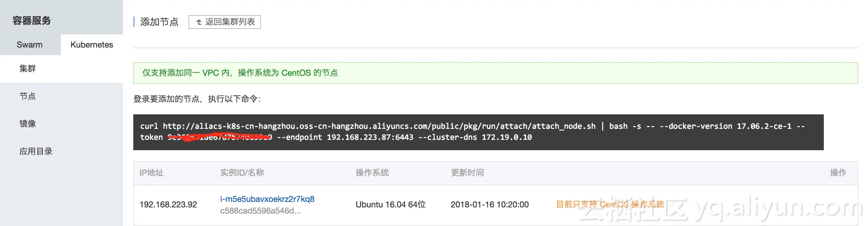The width and height of the screenshot is (868, 226).
Task: Click the 添加节点 page heading
Action: point(159,22)
